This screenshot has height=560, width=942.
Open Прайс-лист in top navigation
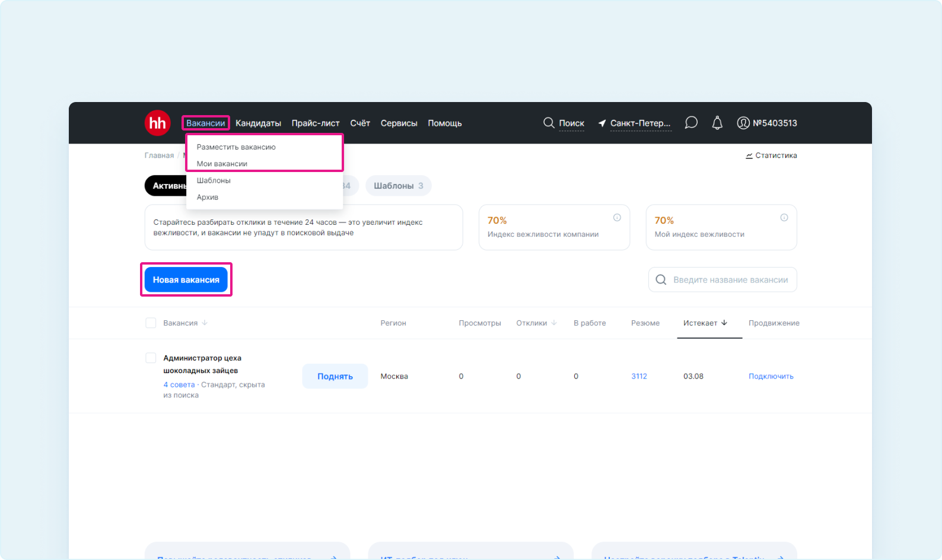(316, 123)
